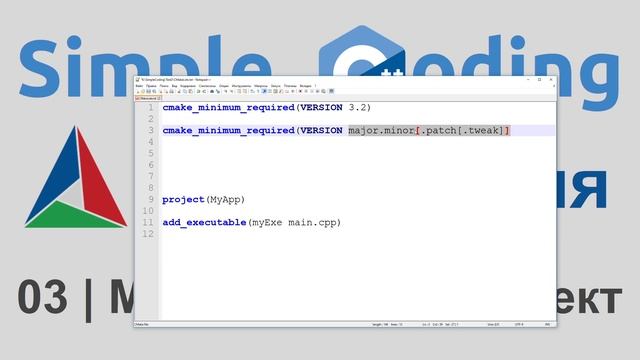Click the VERSION keyword on line 3
This screenshot has width=640, height=360.
point(321,131)
